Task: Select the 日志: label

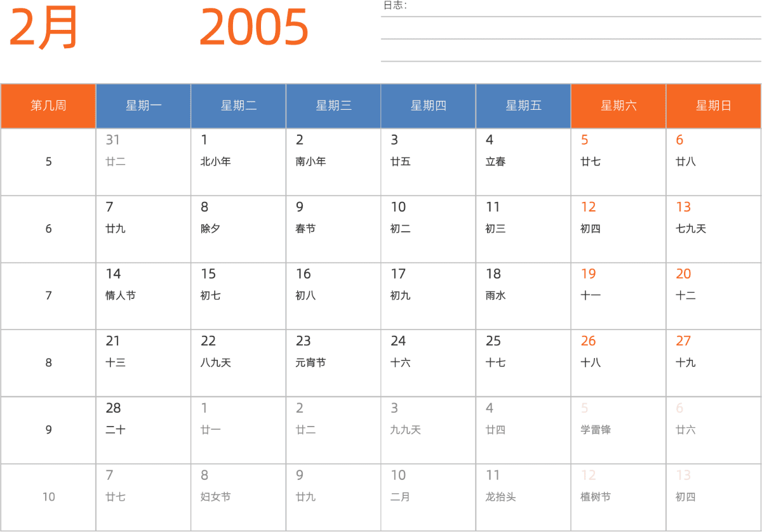Action: tap(395, 6)
